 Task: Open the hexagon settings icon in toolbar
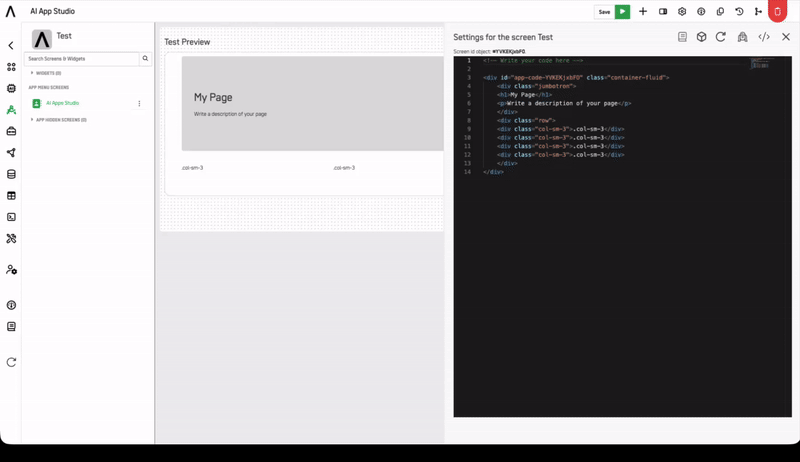coord(682,11)
